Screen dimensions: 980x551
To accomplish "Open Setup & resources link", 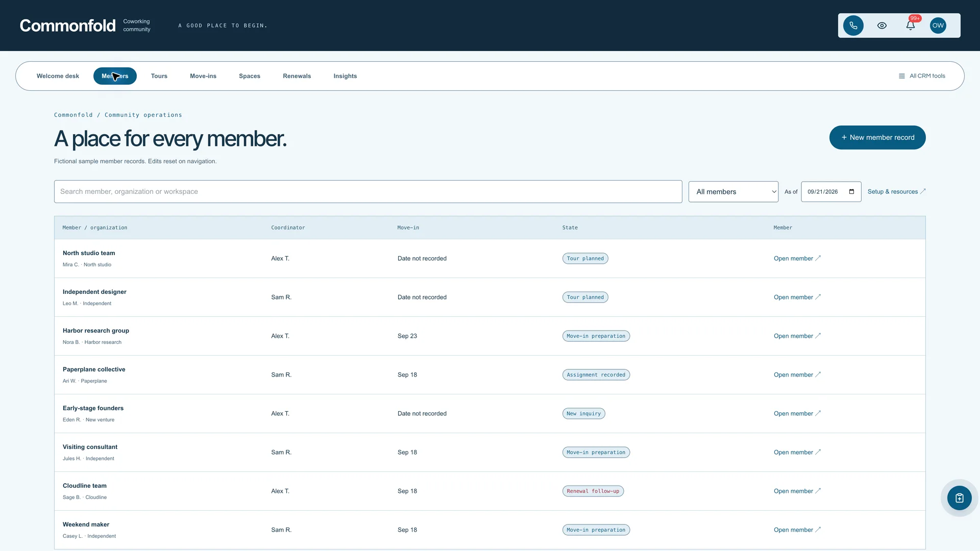I will pyautogui.click(x=896, y=192).
